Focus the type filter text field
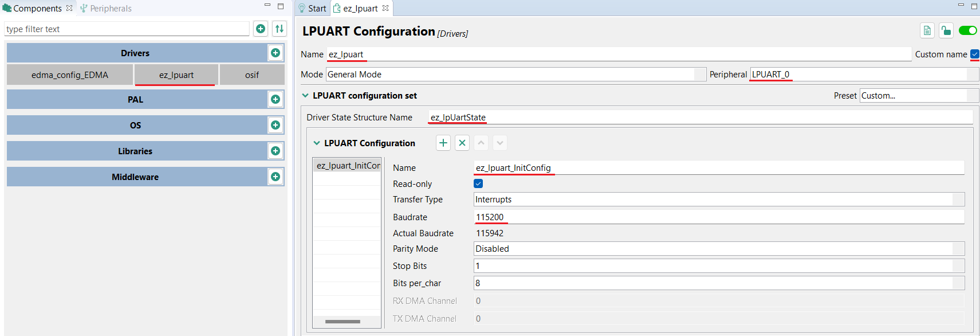The height and width of the screenshot is (336, 980). click(x=127, y=29)
